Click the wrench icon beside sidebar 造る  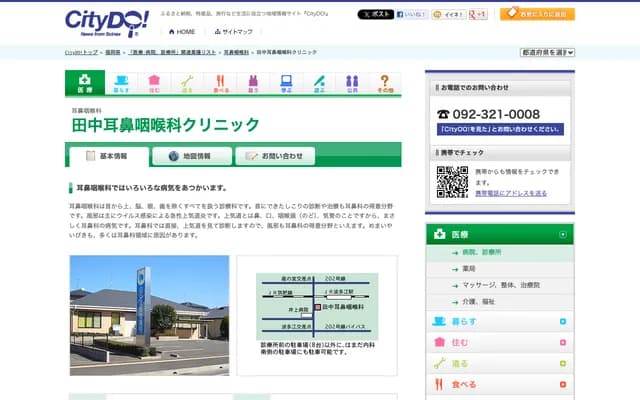(x=439, y=363)
